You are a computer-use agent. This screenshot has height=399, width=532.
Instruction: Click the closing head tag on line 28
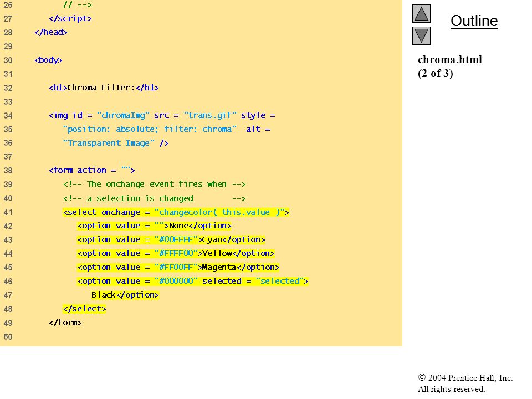pos(51,32)
